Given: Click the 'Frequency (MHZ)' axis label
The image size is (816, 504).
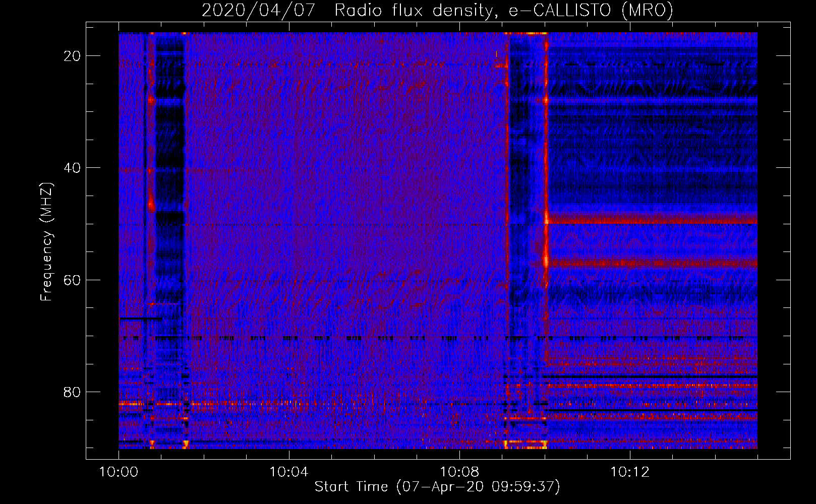Looking at the screenshot, I should click(x=46, y=242).
